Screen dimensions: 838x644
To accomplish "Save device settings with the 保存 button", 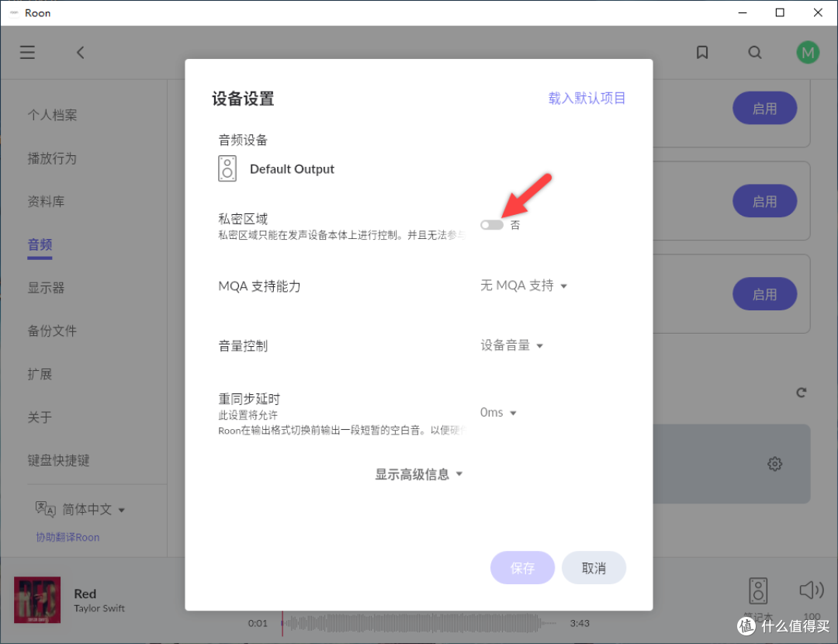I will coord(522,568).
